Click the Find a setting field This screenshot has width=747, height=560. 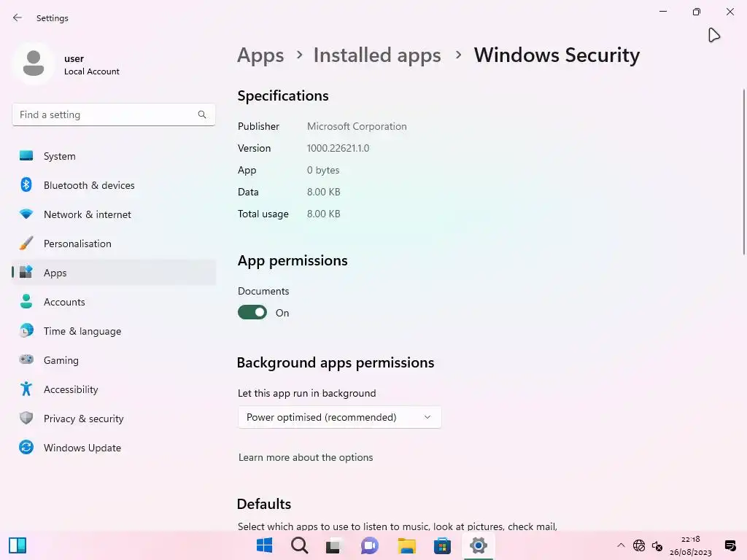[113, 114]
